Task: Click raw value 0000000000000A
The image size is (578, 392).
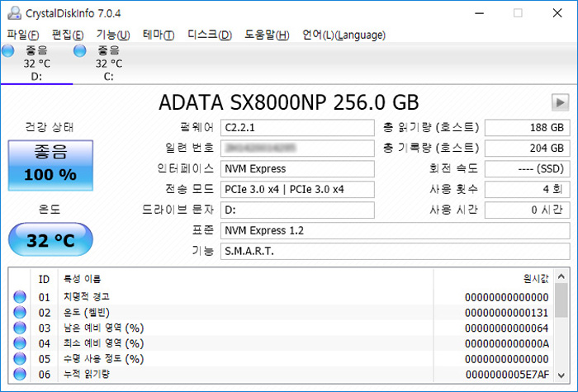Action: point(506,344)
